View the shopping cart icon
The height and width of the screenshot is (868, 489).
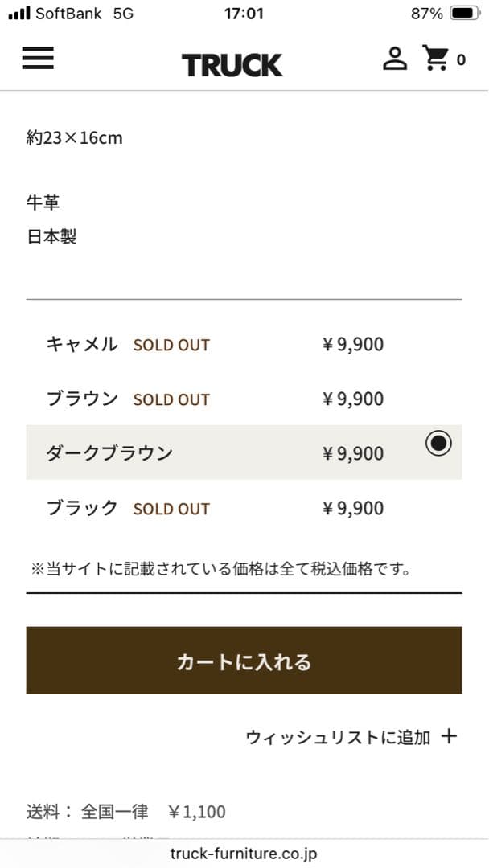(435, 58)
